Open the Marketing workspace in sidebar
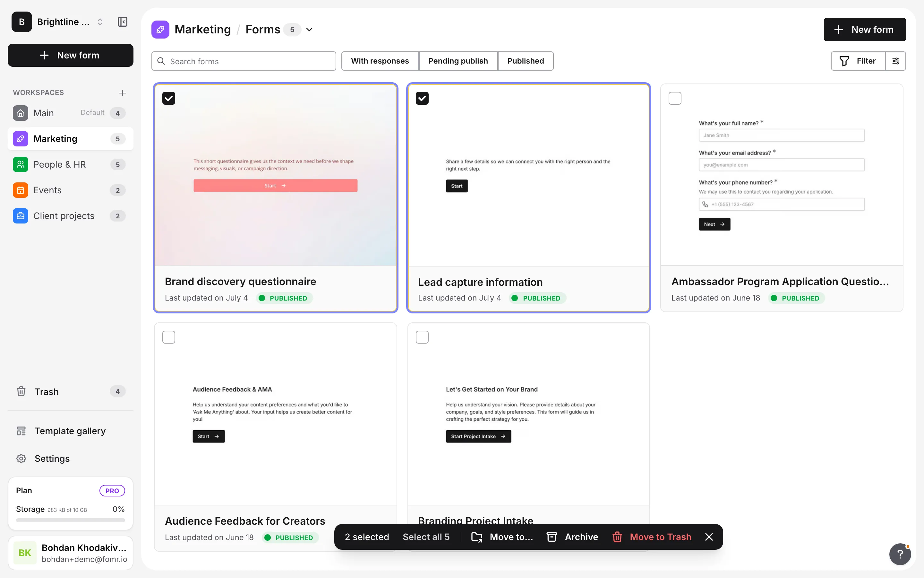This screenshot has height=578, width=924. coord(71,139)
